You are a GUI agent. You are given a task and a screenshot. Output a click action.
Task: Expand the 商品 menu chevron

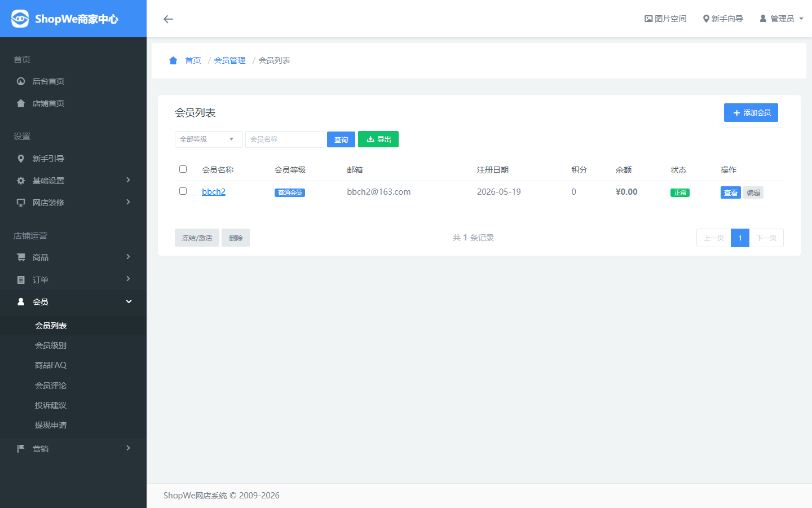(x=128, y=257)
